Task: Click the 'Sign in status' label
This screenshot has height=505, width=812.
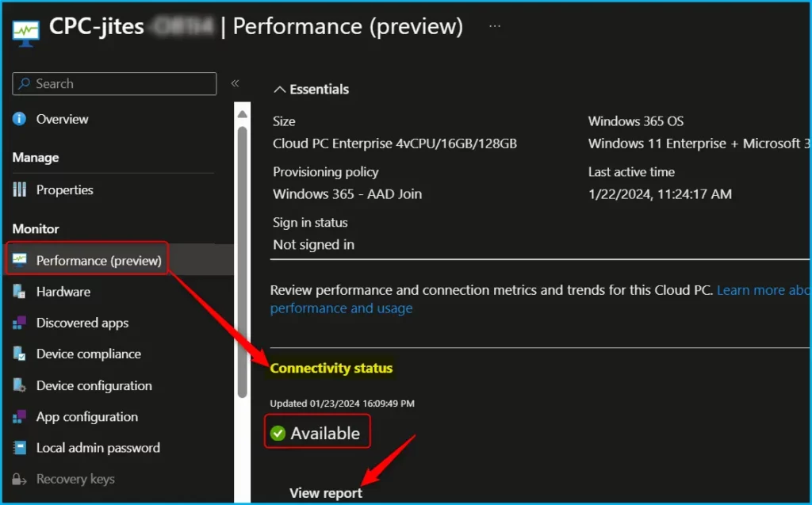Action: click(x=310, y=223)
